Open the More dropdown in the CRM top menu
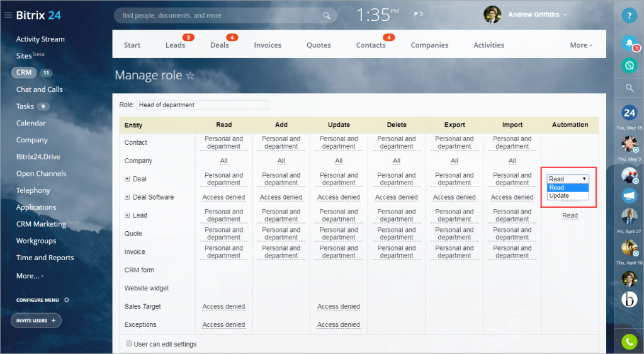Screen dimensions: 644x354 click(x=581, y=45)
